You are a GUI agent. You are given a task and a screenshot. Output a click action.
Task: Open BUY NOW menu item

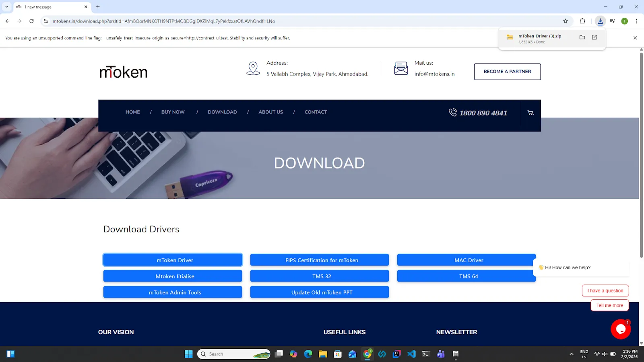[173, 112]
